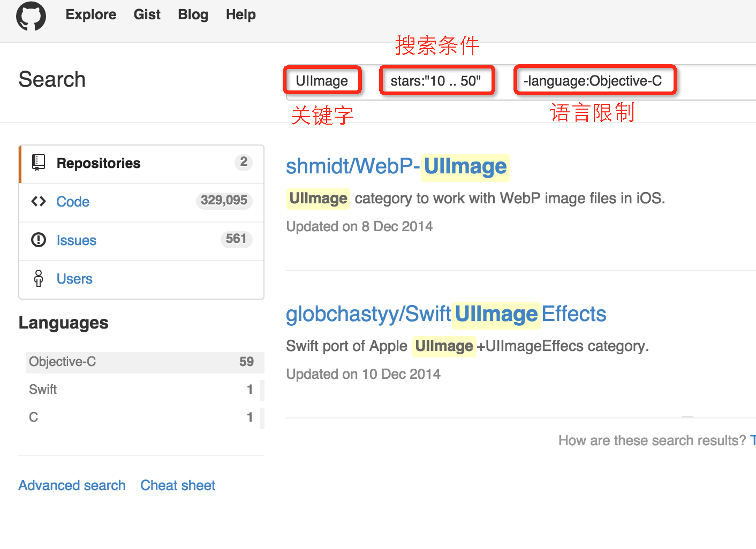756x549 pixels.
Task: Click the Issues exclamation icon
Action: (x=39, y=240)
